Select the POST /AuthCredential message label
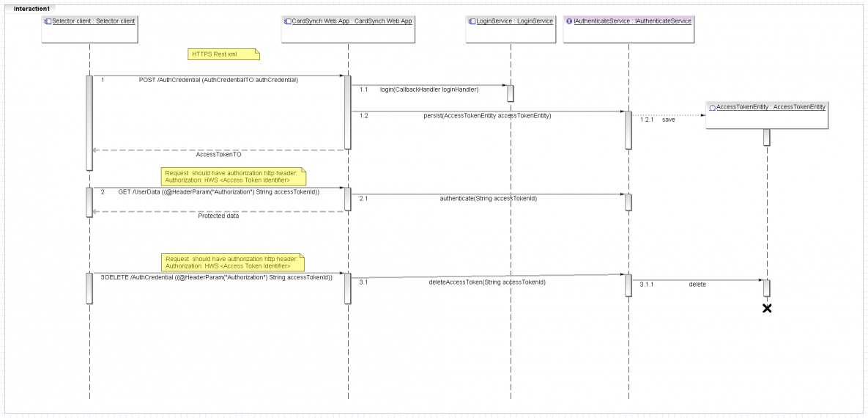Screen dimensions: 868x418 tap(218, 79)
